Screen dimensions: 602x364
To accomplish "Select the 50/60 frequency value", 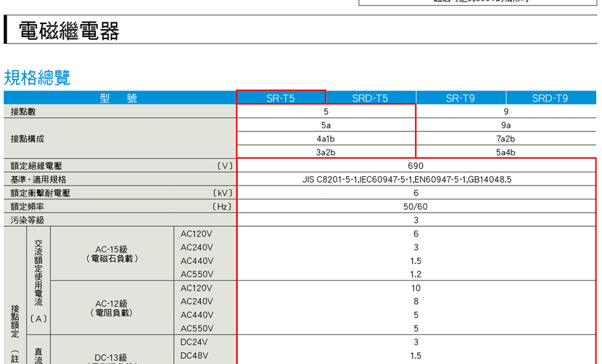I will point(416,207).
